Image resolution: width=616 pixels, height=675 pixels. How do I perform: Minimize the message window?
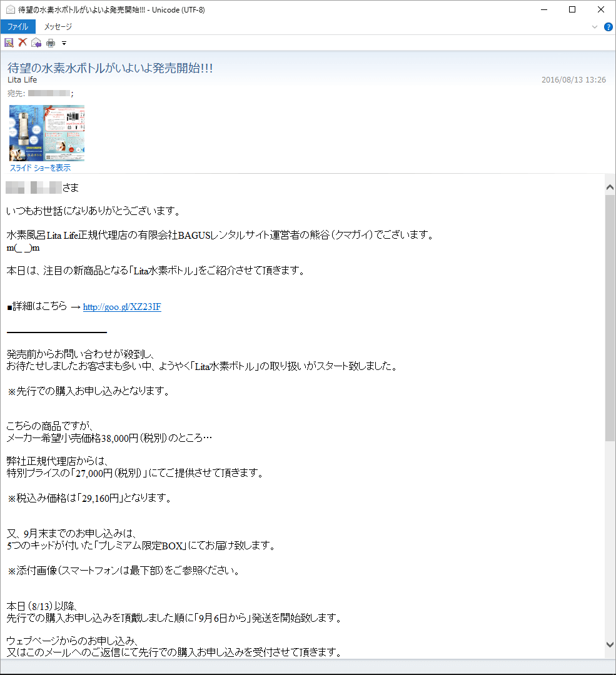tap(544, 9)
